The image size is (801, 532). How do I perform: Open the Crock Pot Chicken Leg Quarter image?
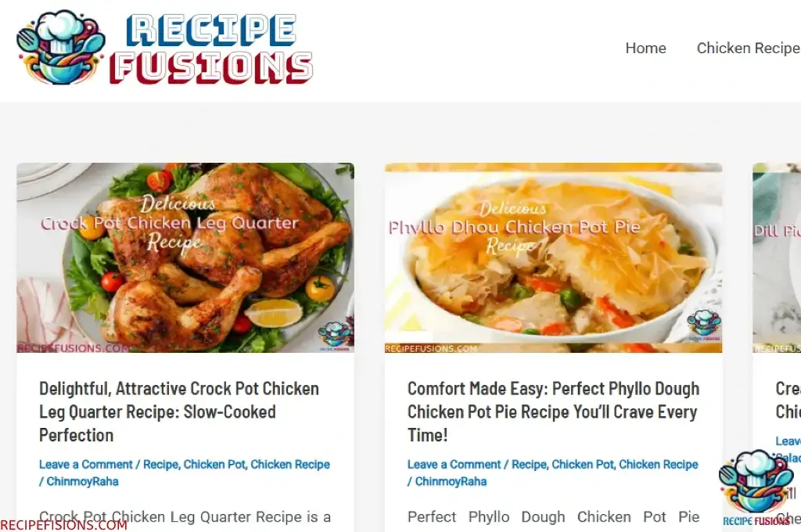pyautogui.click(x=185, y=257)
